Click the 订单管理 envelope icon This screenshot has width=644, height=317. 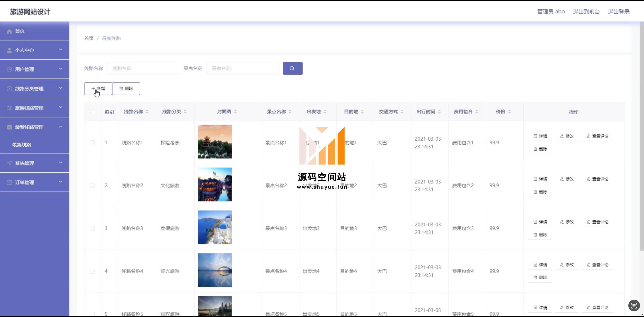[9, 182]
